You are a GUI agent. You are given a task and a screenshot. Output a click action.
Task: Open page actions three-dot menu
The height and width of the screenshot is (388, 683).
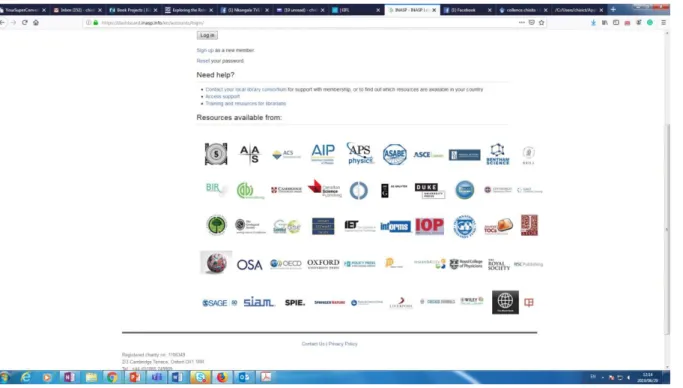click(521, 23)
